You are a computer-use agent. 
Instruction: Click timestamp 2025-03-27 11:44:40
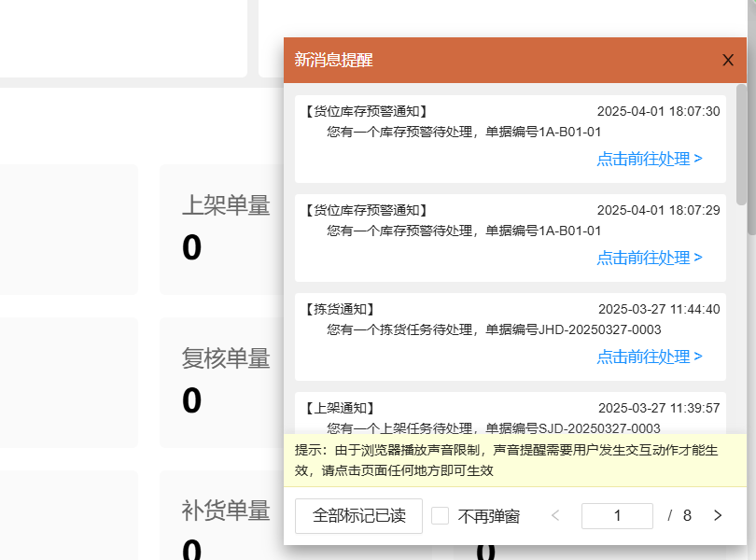(659, 309)
